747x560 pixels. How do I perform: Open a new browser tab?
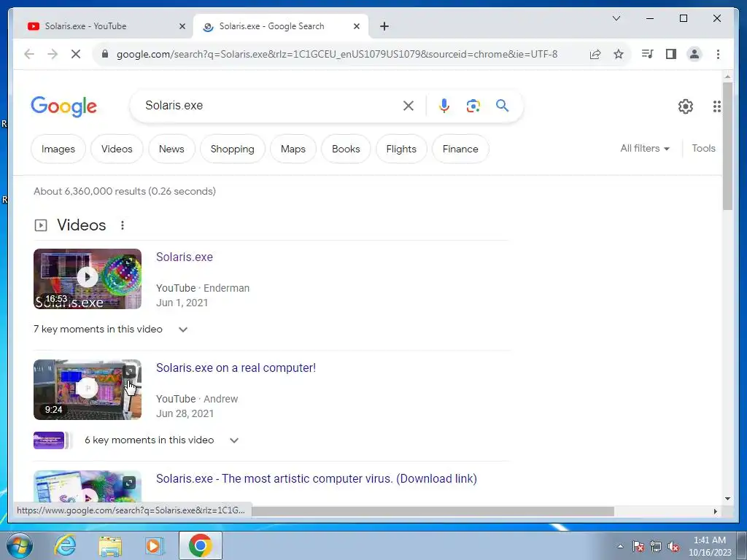pyautogui.click(x=384, y=26)
